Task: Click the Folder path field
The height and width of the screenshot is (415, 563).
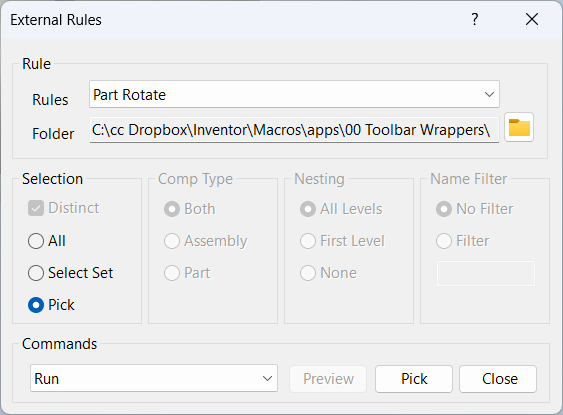Action: [294, 130]
